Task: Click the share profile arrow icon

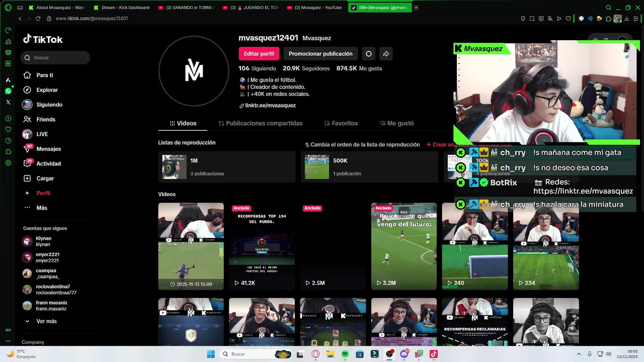Action: 386,54
